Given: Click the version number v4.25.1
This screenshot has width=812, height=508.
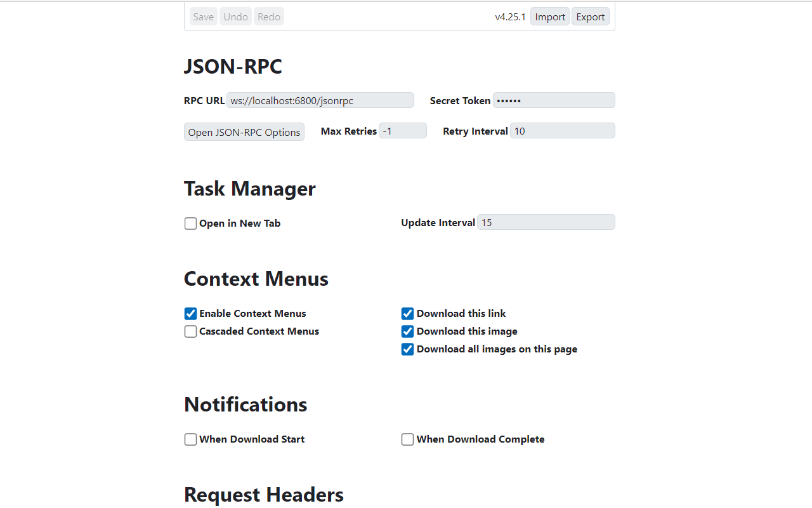Looking at the screenshot, I should pos(511,17).
